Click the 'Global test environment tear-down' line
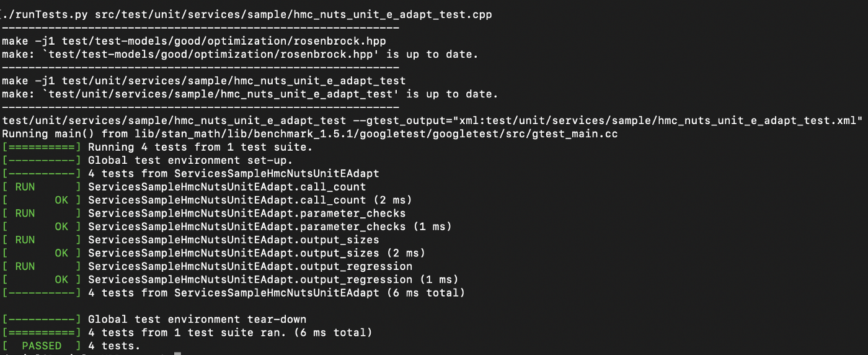 (x=197, y=320)
